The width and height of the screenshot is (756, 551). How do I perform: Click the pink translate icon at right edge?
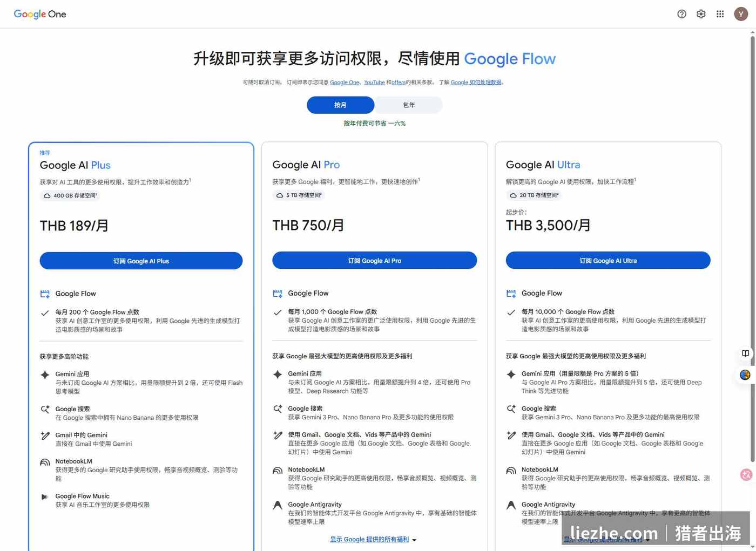click(746, 474)
